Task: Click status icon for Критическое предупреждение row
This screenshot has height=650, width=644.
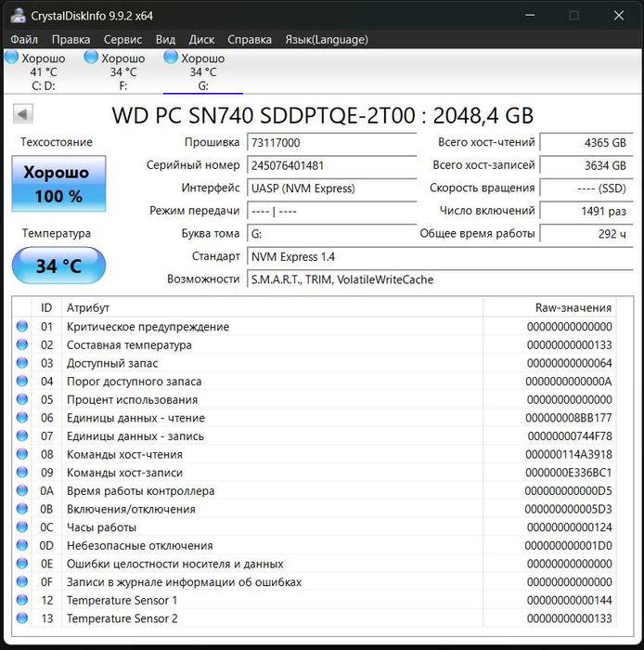Action: (22, 326)
